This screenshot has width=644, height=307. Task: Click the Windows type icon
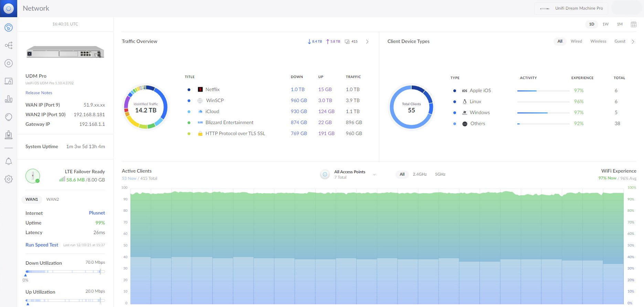click(x=465, y=112)
